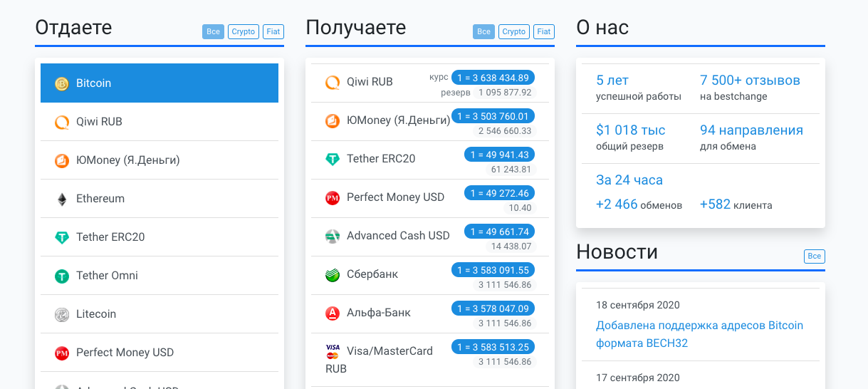Click the rate badge 1 = 49 941.43
The width and height of the screenshot is (868, 389).
point(499,155)
